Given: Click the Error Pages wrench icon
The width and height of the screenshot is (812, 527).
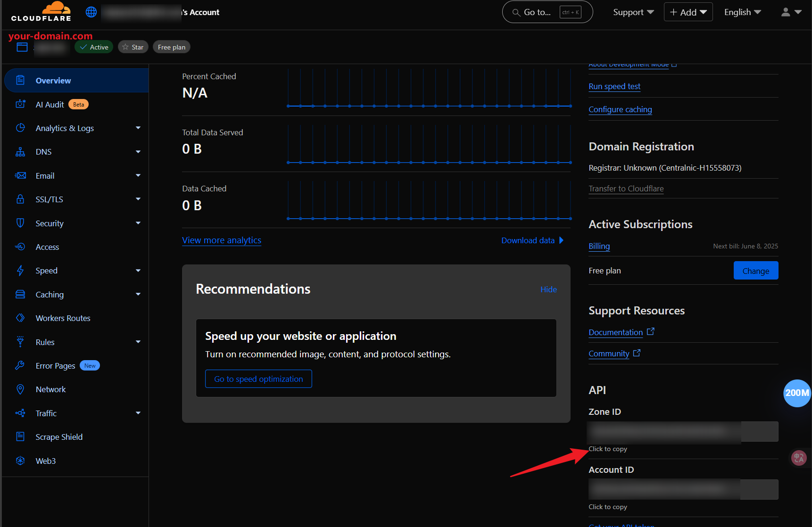Looking at the screenshot, I should [x=20, y=365].
